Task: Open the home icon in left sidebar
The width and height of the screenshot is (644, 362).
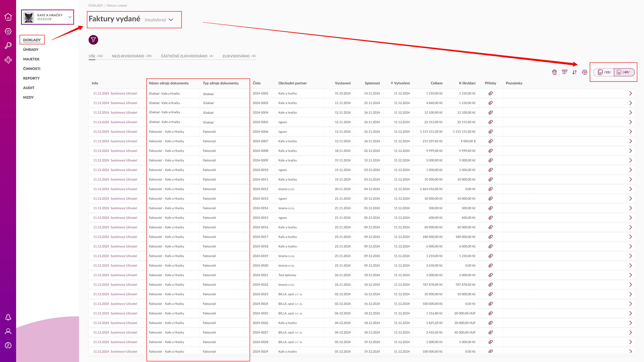Action: 8,17
